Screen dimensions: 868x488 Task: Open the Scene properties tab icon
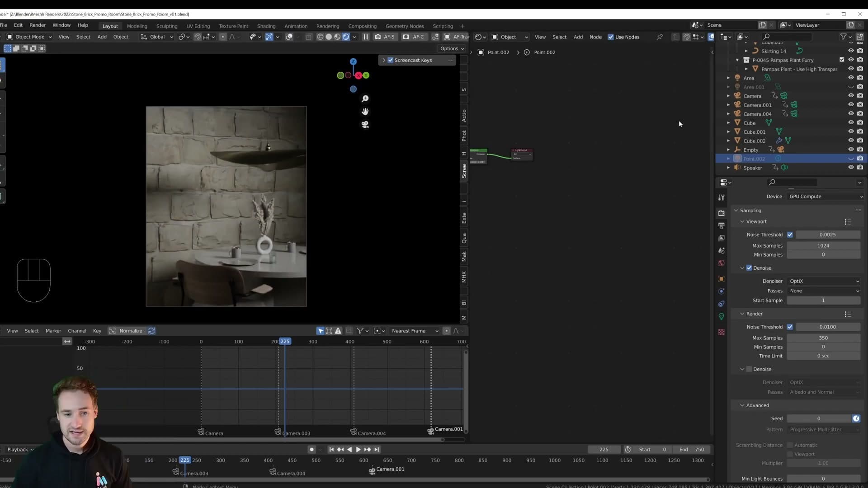[x=722, y=250]
